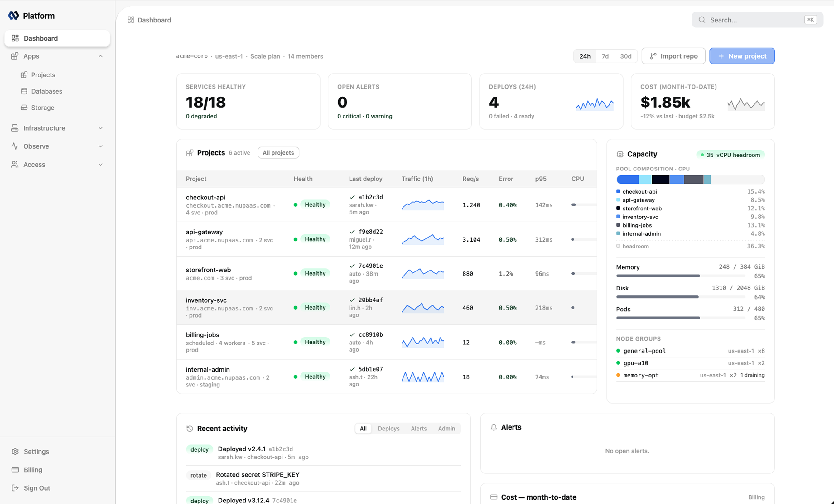This screenshot has height=504, width=834.
Task: Click the Sign Out icon
Action: [x=15, y=488]
